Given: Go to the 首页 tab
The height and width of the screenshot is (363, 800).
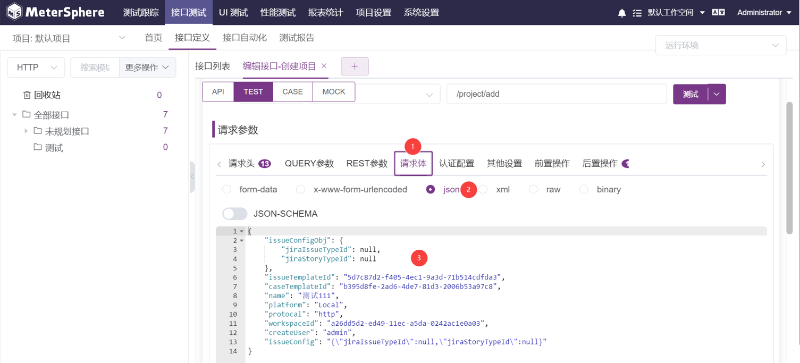Looking at the screenshot, I should pyautogui.click(x=154, y=38).
